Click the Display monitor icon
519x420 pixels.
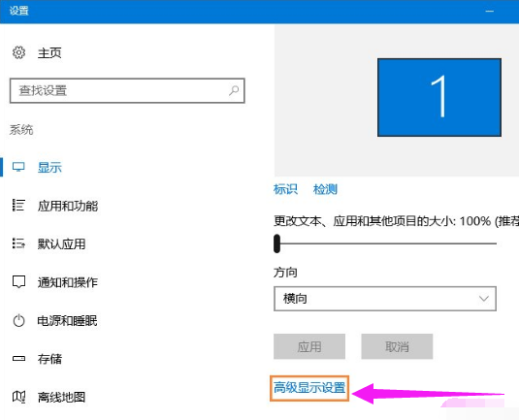(x=18, y=167)
